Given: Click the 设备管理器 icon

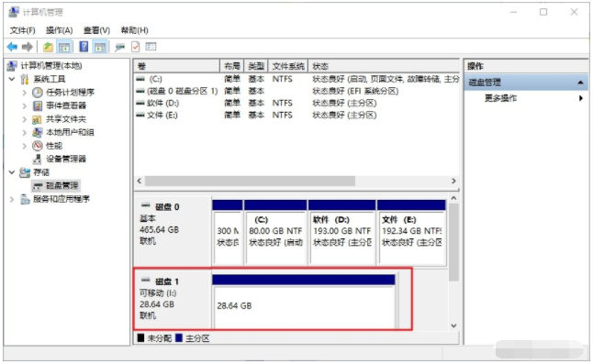Looking at the screenshot, I should (37, 159).
